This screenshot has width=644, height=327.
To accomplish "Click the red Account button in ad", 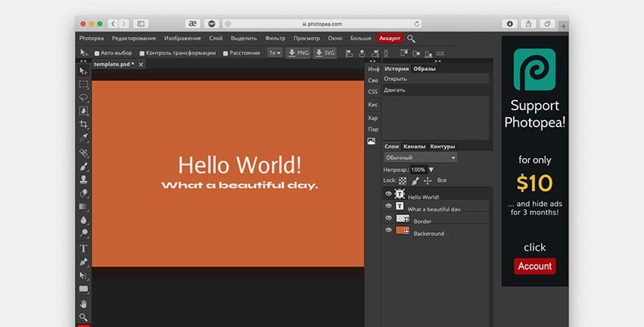I will pyautogui.click(x=534, y=266).
